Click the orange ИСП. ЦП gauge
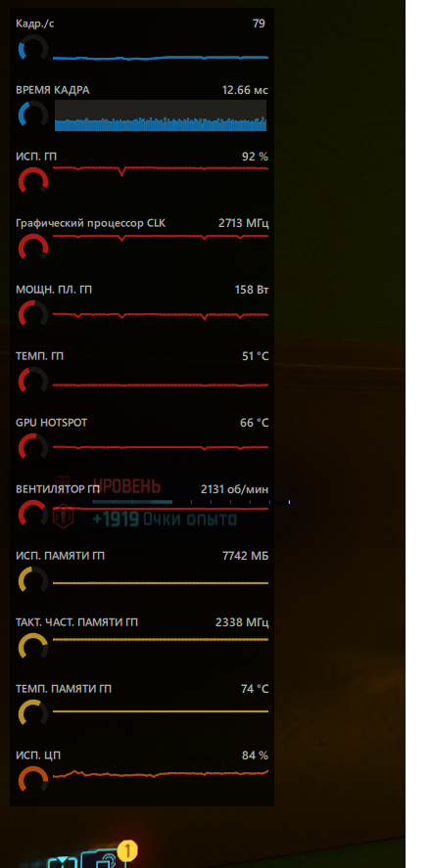This screenshot has height=868, width=431. [33, 780]
